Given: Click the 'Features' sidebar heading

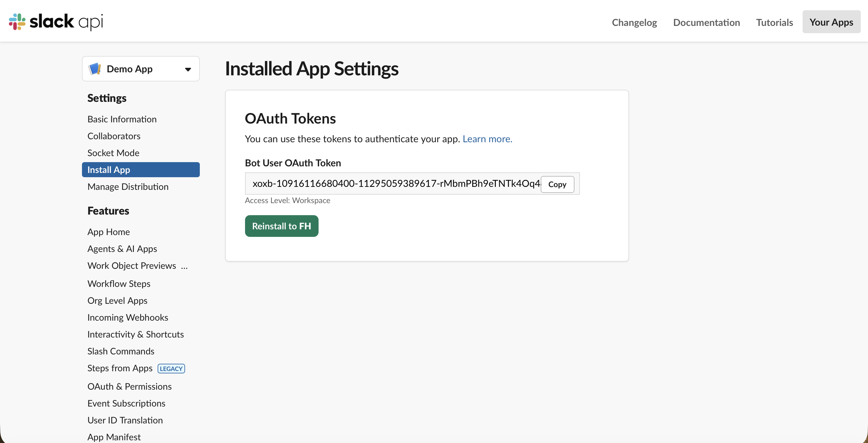Looking at the screenshot, I should click(108, 211).
